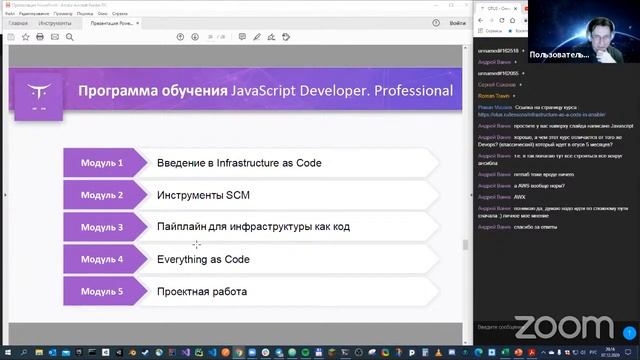Expand the right tools pane arrow
The image size is (640, 360).
coord(471,195)
